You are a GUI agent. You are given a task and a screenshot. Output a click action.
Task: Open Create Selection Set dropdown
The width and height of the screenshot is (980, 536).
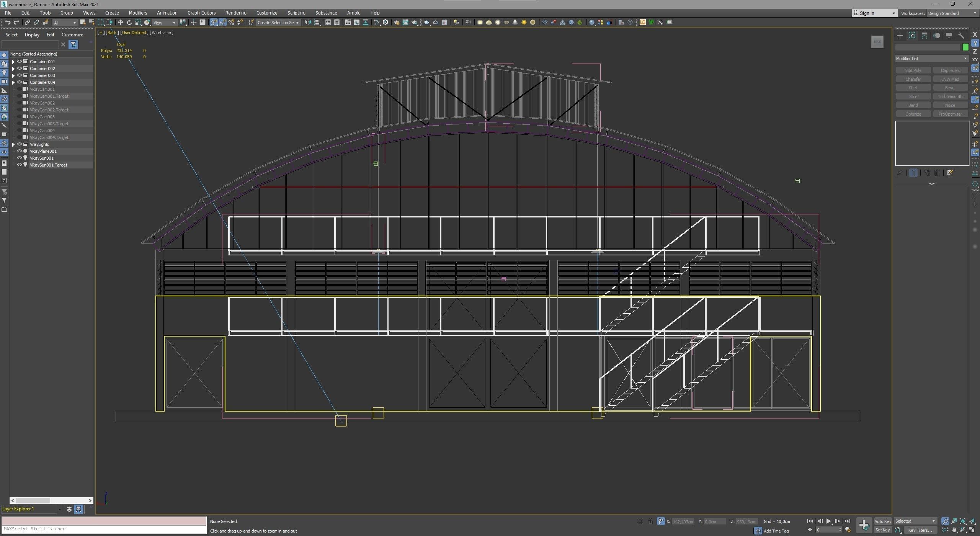[278, 23]
